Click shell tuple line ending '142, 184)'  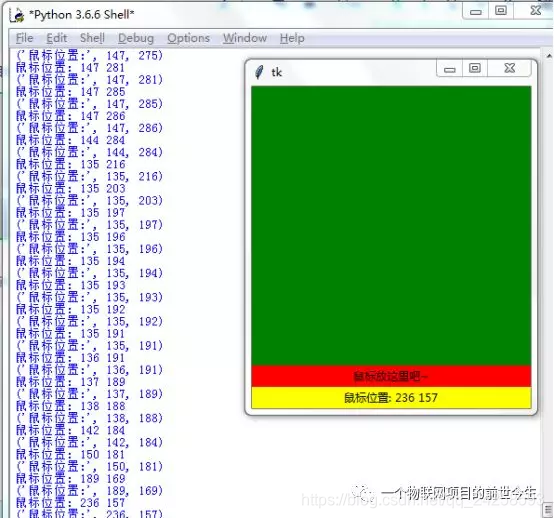[89, 443]
